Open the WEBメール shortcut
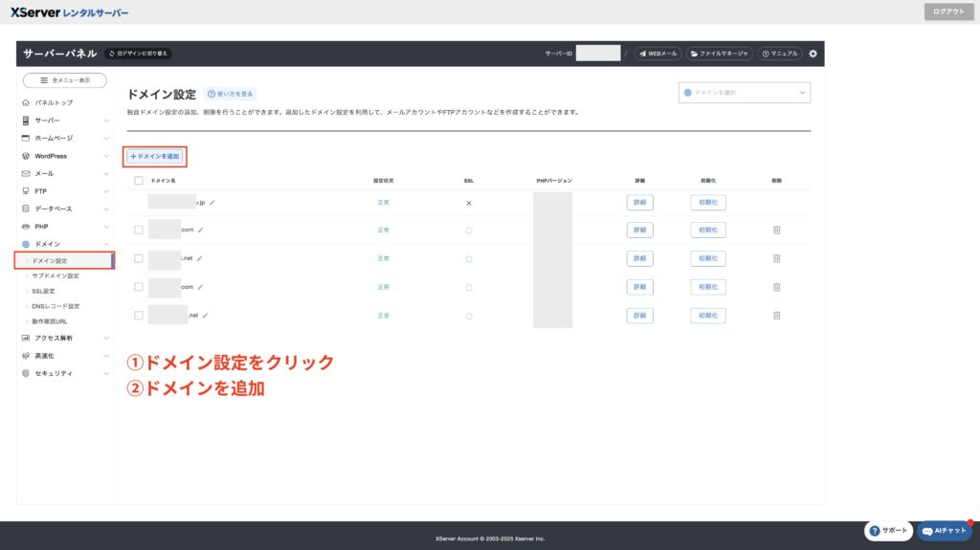 click(x=657, y=54)
